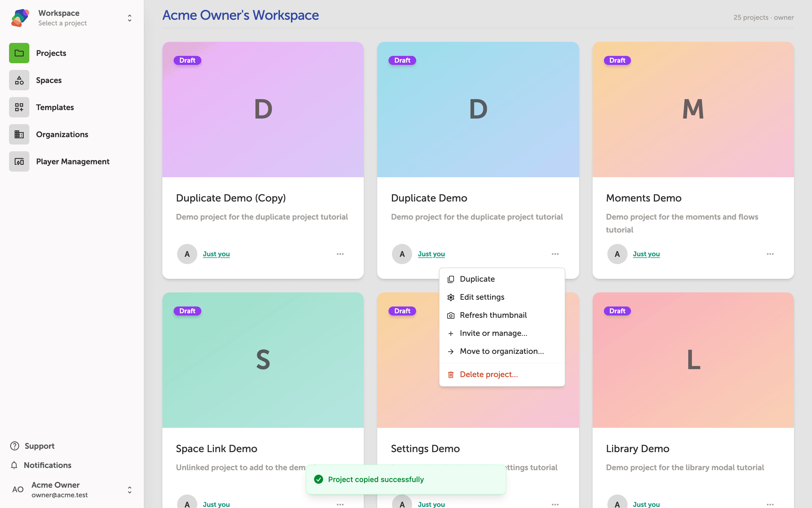Click the Draft badge on Space Link Demo
Viewport: 812px width, 508px height.
(x=187, y=311)
